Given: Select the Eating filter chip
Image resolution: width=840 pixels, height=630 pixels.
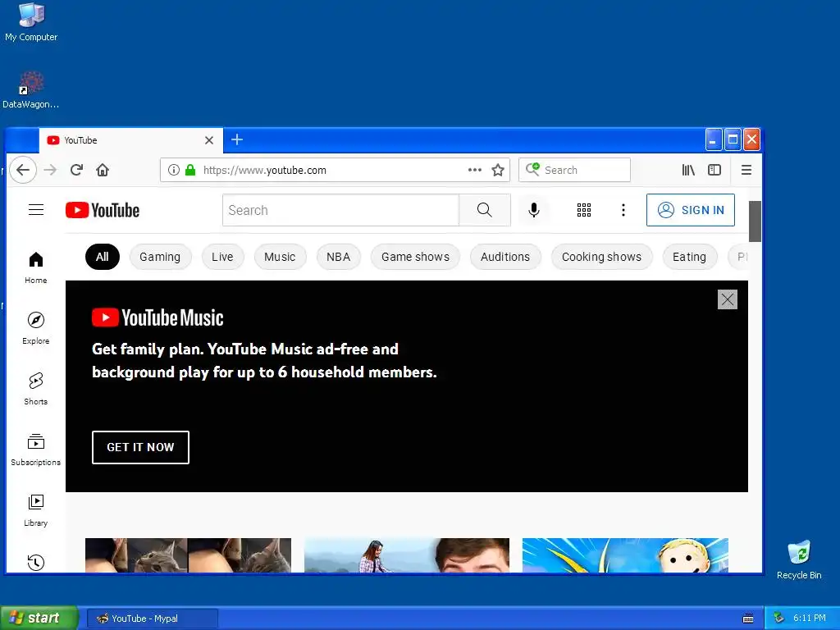Looking at the screenshot, I should tap(689, 257).
